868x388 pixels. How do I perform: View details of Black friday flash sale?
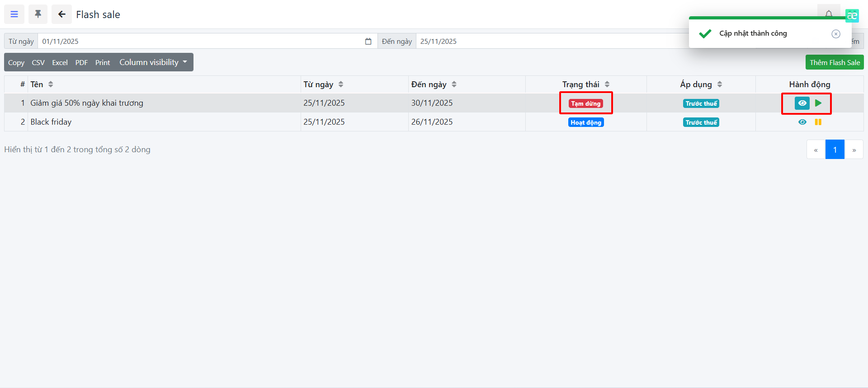[802, 122]
